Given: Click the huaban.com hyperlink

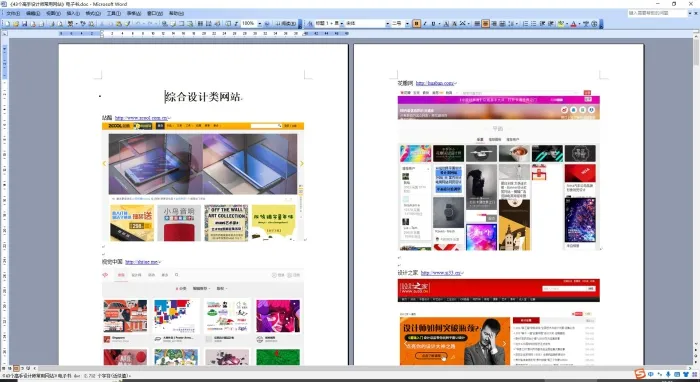Looking at the screenshot, I should 435,83.
